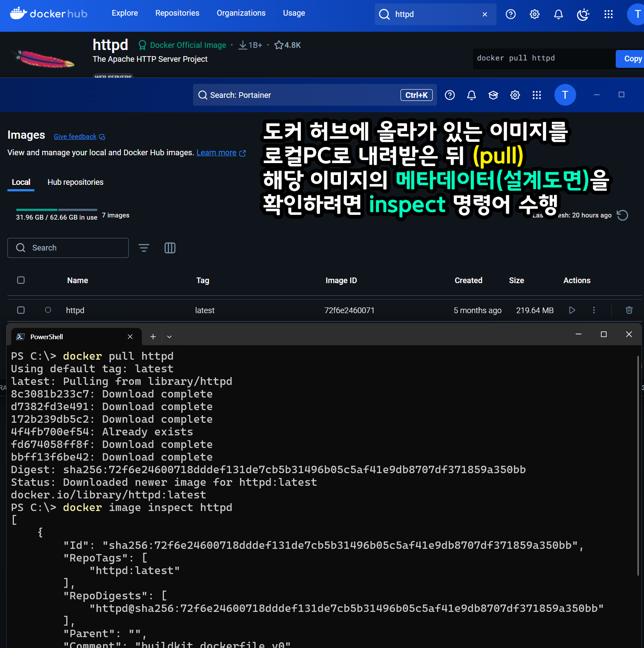Click the disk usage progress bar
This screenshot has height=648, width=644.
57,210
